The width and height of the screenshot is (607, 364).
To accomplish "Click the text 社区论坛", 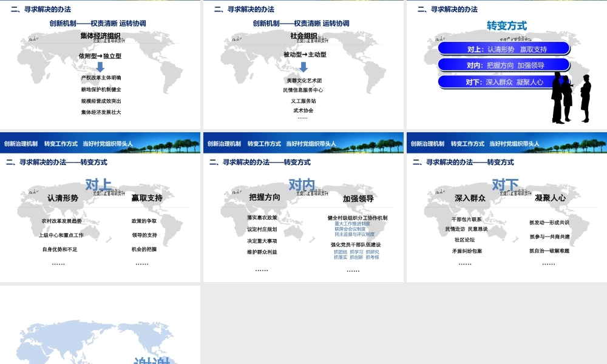I will [x=464, y=240].
